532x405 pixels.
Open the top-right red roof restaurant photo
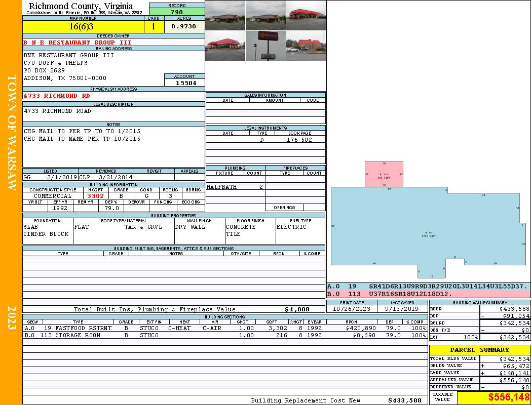coord(306,16)
